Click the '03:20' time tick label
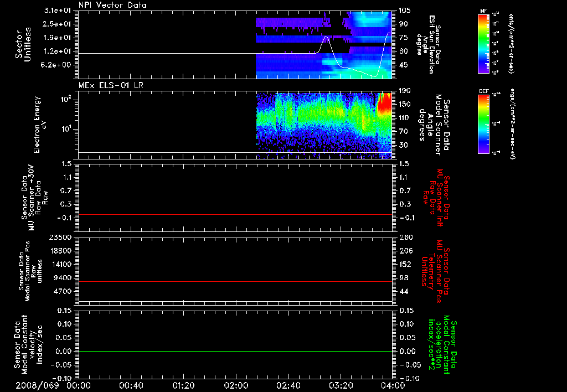 point(341,385)
